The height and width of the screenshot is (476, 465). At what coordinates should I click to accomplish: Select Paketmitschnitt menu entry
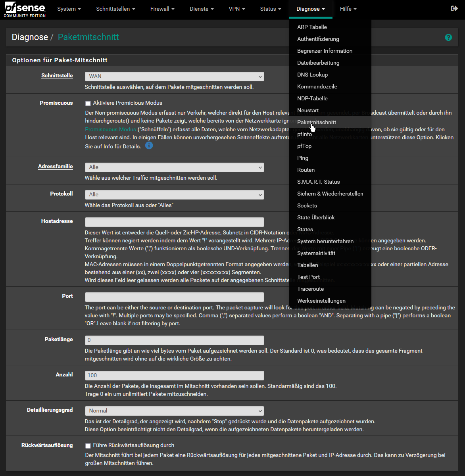click(330, 122)
